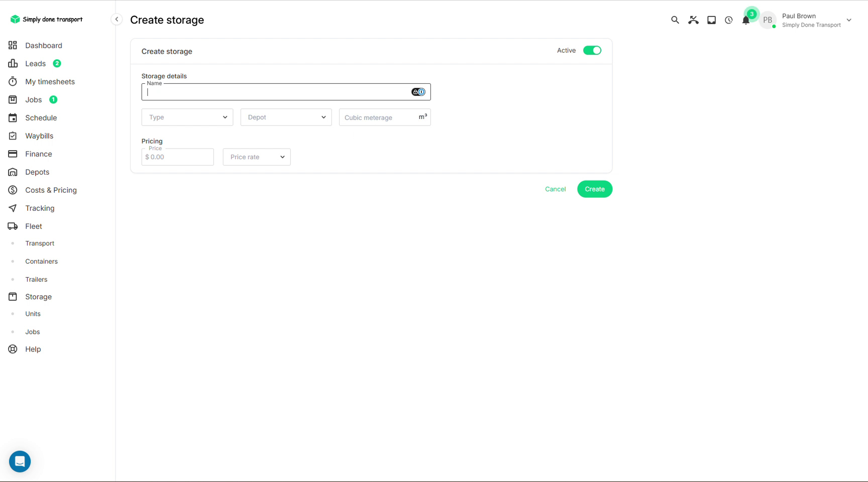Navigate to Waybills
Viewport: 868px width, 482px height.
coord(39,136)
